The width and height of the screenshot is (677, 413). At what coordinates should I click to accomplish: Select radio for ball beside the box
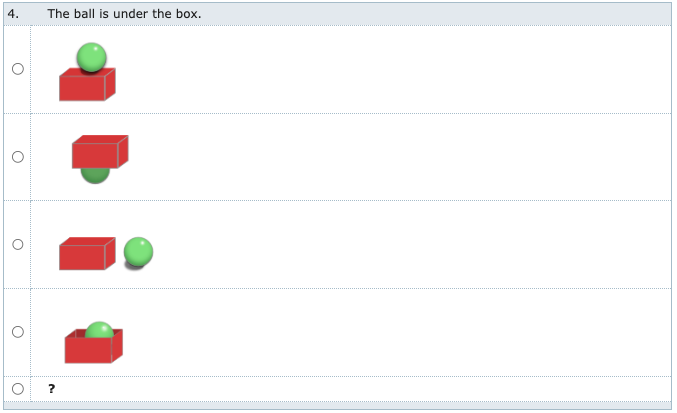pyautogui.click(x=18, y=244)
